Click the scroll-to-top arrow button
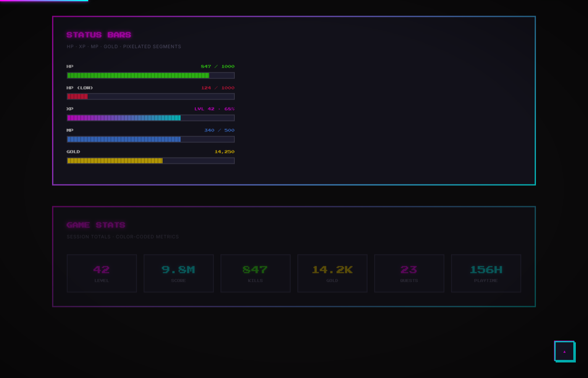Image resolution: width=588 pixels, height=378 pixels. (x=564, y=351)
